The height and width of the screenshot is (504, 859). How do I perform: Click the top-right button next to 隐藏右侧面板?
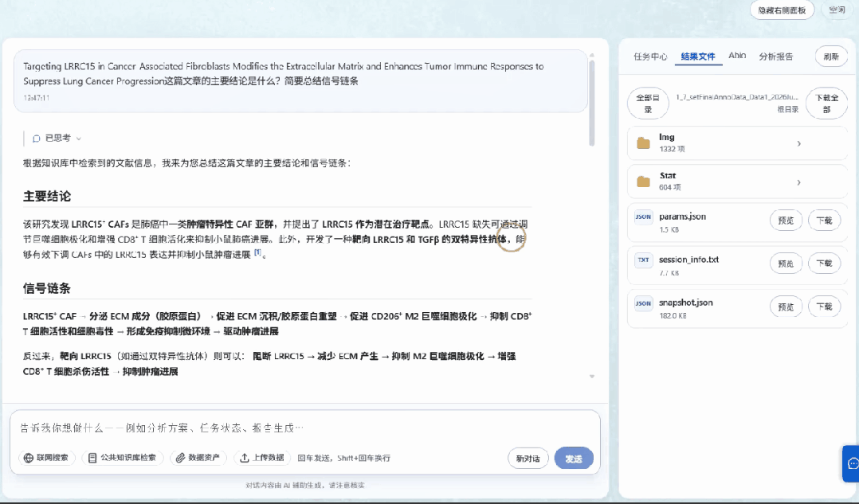click(837, 10)
